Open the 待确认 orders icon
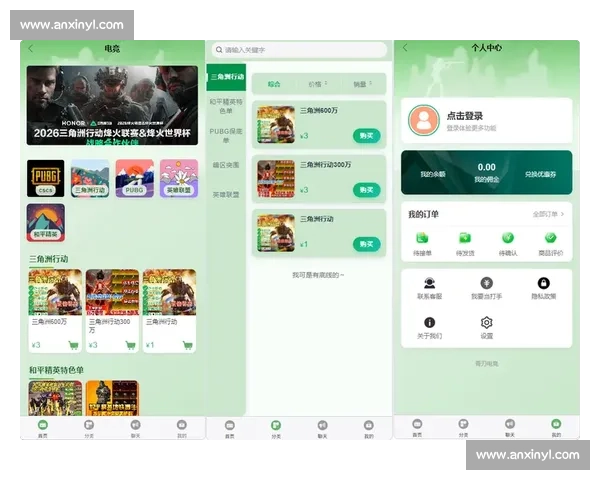600x480 pixels. (x=508, y=238)
